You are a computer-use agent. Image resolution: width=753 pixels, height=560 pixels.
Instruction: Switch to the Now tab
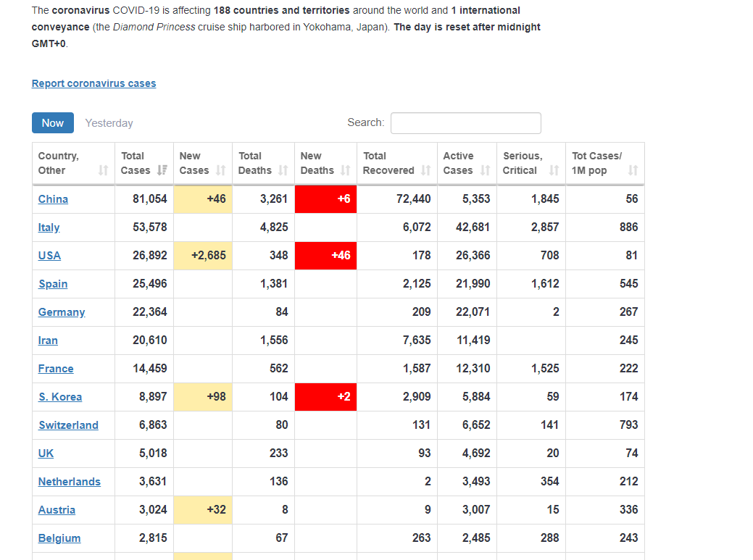pyautogui.click(x=53, y=123)
